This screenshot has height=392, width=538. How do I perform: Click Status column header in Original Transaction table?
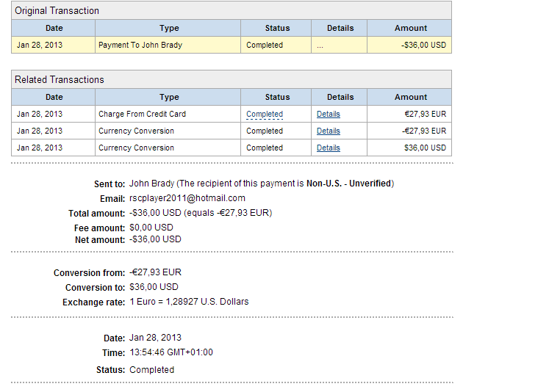point(277,28)
